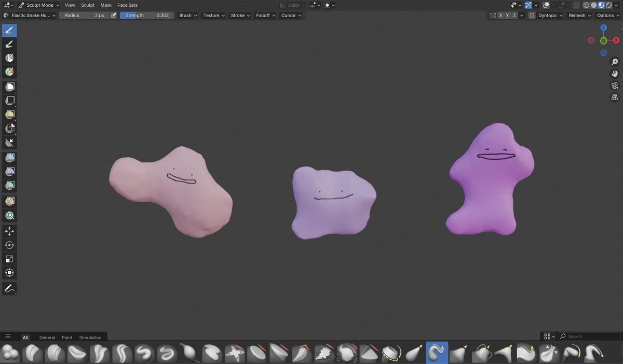Open the brush shelf display options dropdown
This screenshot has width=623, height=364.
tap(548, 337)
